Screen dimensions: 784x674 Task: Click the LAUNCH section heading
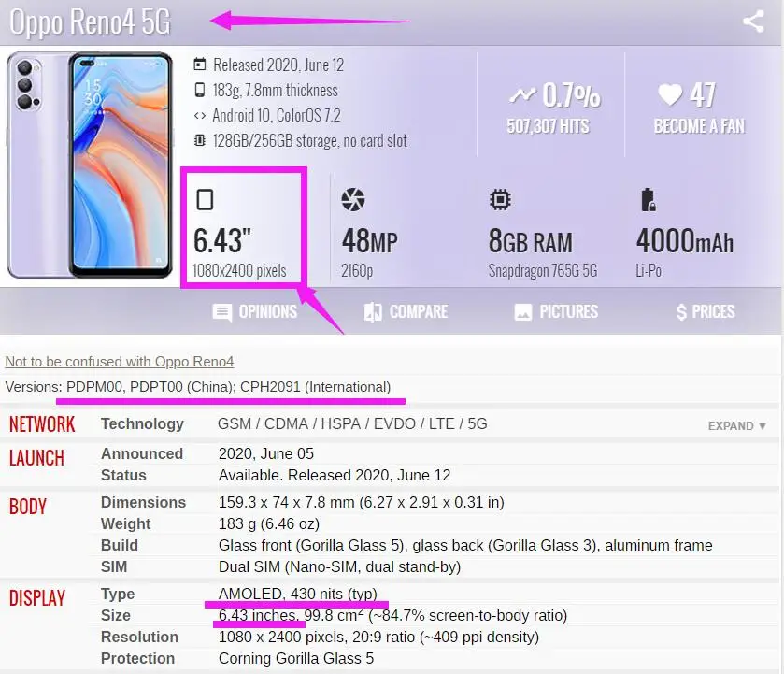[36, 458]
